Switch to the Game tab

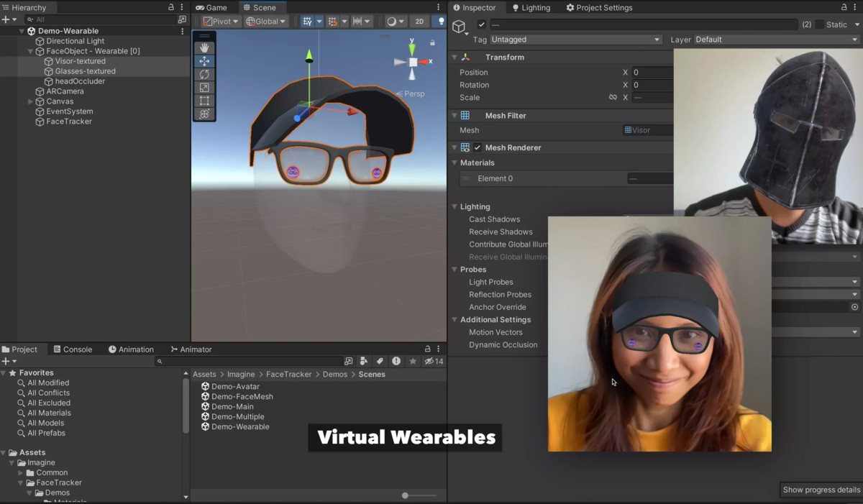pos(211,7)
